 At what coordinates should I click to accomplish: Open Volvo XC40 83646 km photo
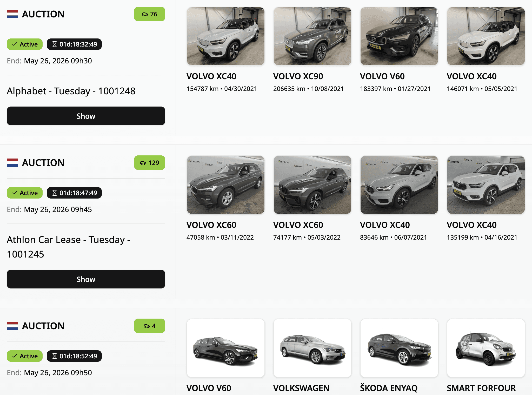[x=399, y=185]
